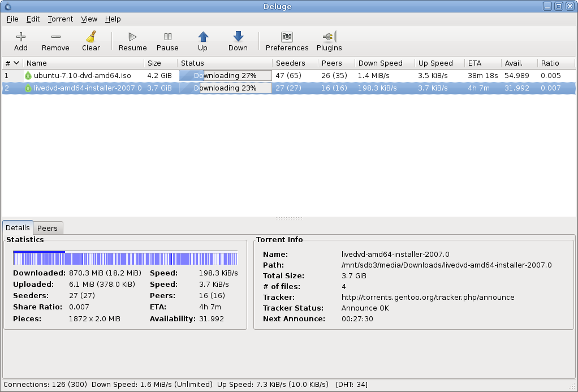Click the ubuntu torrent status icon
Screen dimensions: 578x392
[28, 75]
